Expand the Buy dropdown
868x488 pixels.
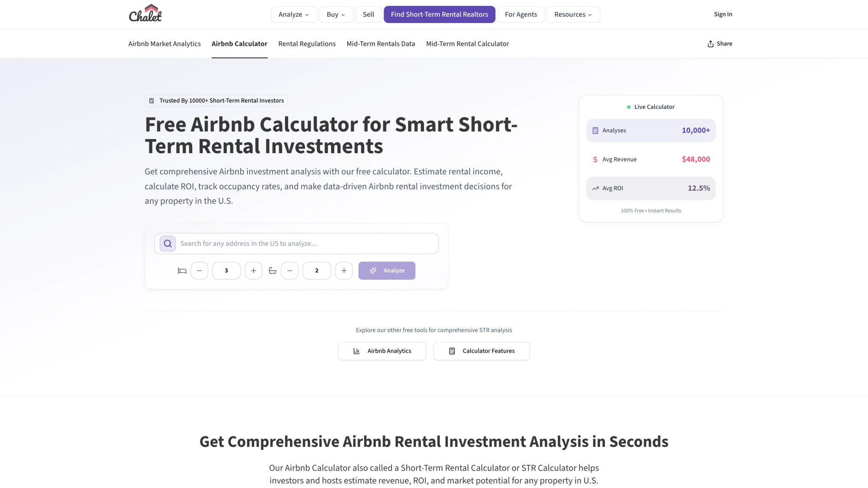coord(335,14)
